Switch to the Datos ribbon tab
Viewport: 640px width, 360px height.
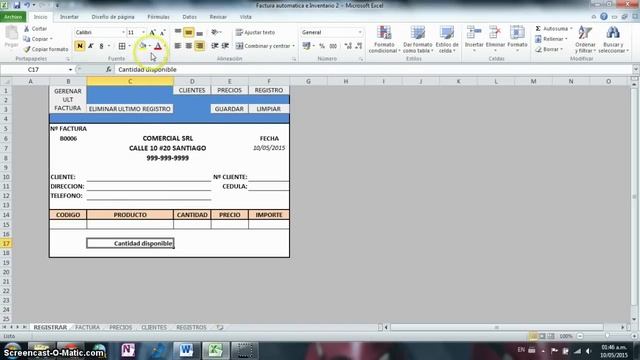[x=189, y=17]
